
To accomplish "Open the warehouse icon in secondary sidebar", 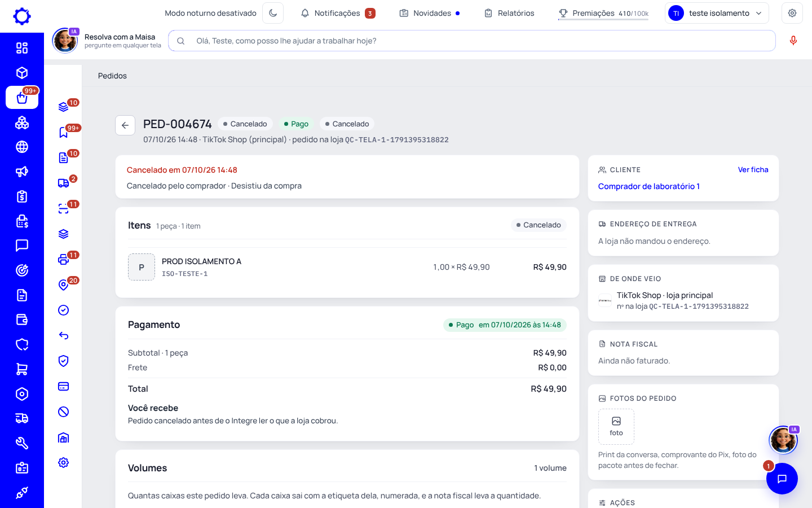I will click(x=64, y=437).
